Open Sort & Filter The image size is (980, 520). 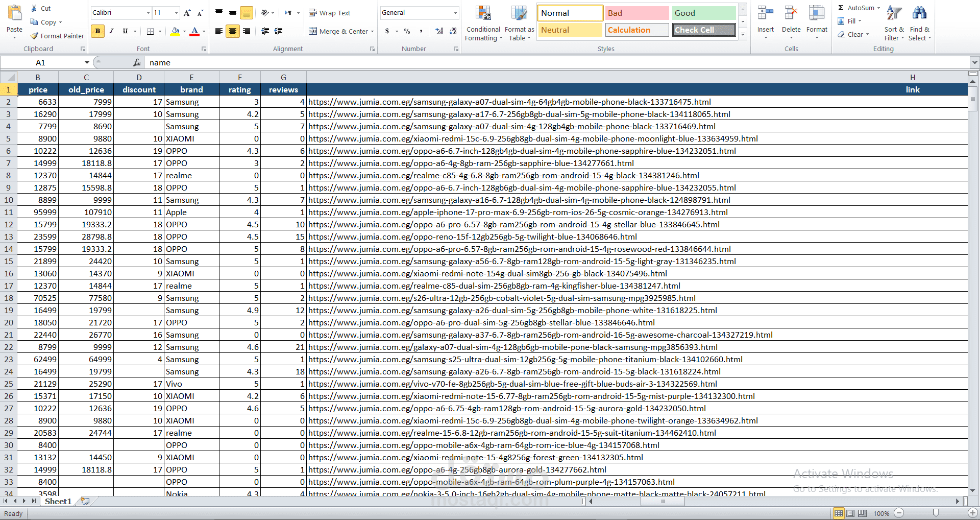[x=894, y=23]
